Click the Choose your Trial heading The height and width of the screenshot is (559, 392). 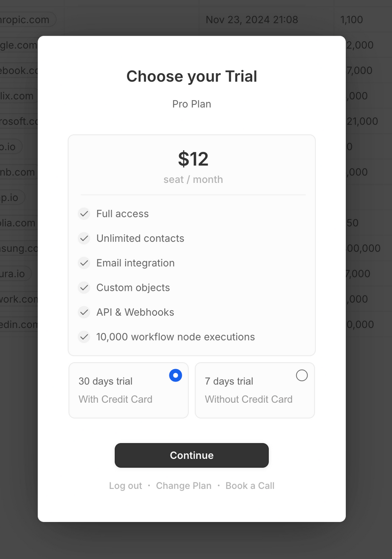[192, 76]
